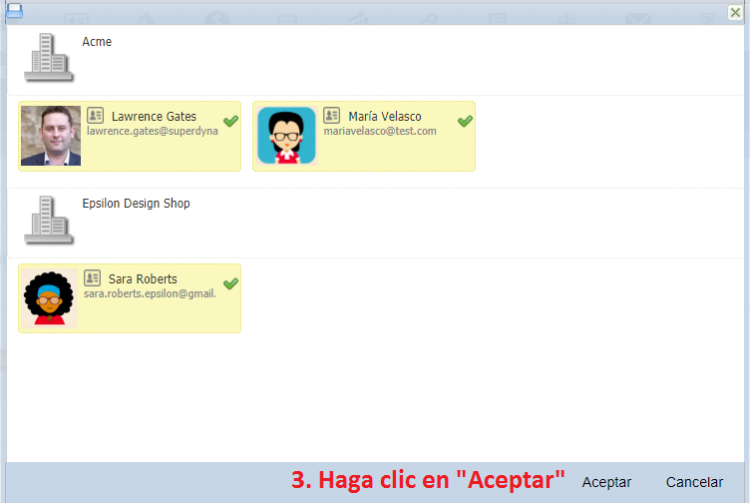Click the Epsilon Design Shop company name
Viewport: 750px width, 503px height.
point(136,203)
